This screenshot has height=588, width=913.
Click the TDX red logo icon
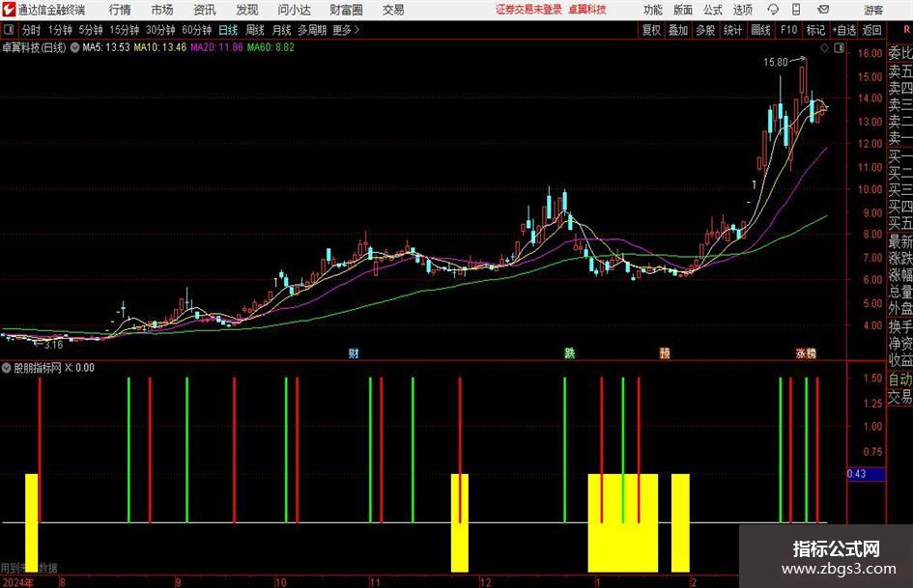click(9, 10)
